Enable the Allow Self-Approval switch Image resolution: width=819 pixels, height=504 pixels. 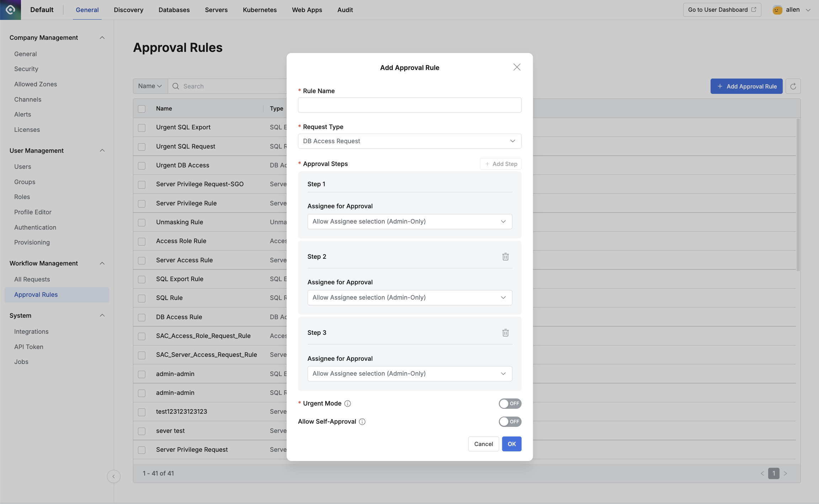[509, 422]
